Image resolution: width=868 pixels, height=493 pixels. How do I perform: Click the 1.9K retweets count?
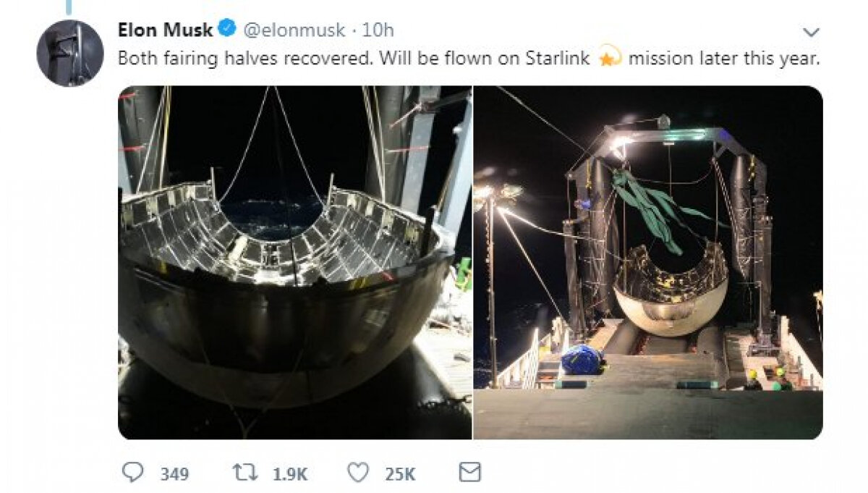(290, 474)
